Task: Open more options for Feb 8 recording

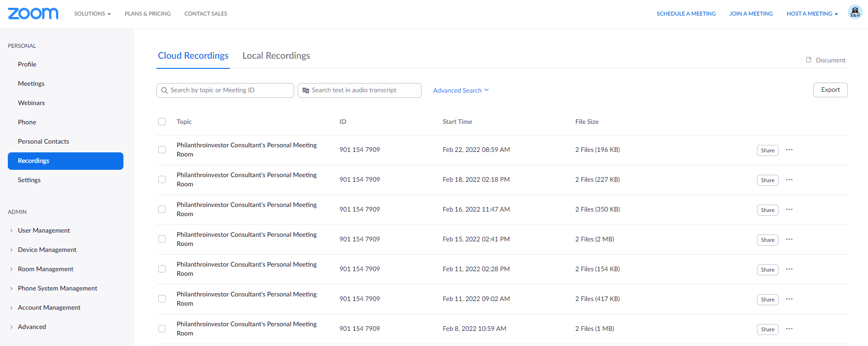Action: (789, 329)
